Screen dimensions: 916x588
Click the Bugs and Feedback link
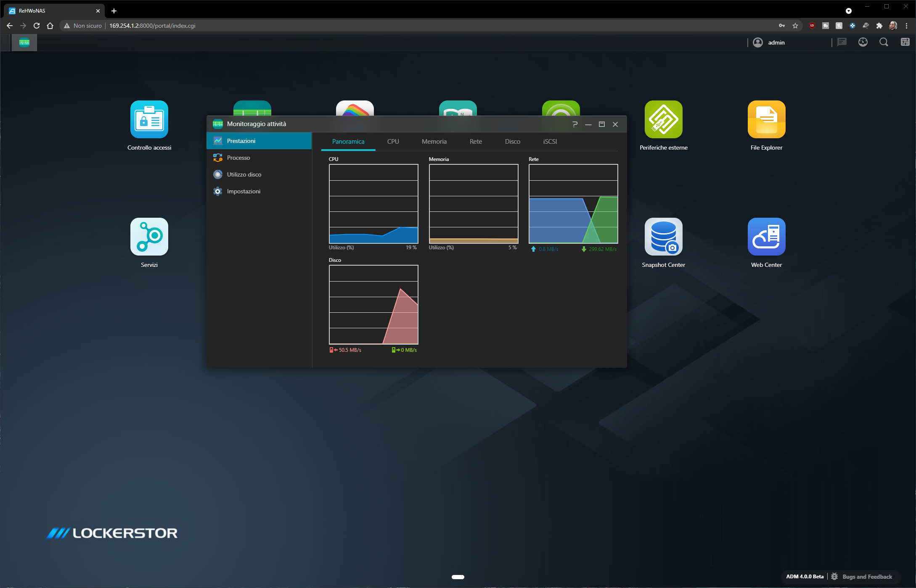pyautogui.click(x=867, y=577)
